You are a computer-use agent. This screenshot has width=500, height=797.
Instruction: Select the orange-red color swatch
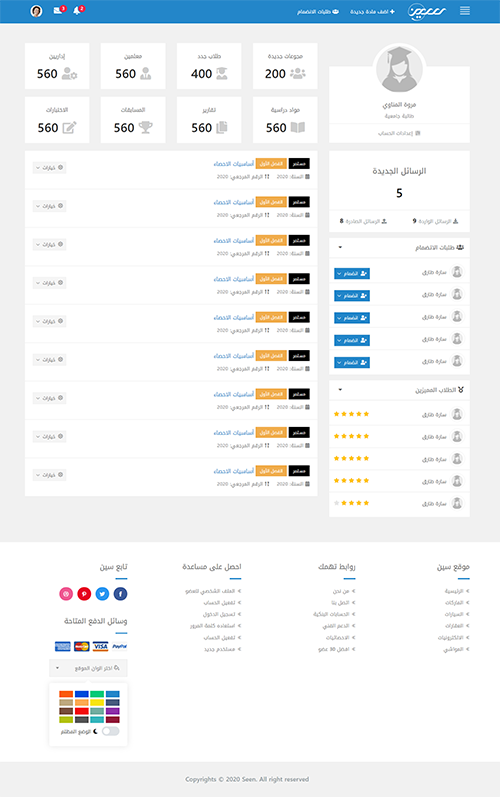click(66, 694)
